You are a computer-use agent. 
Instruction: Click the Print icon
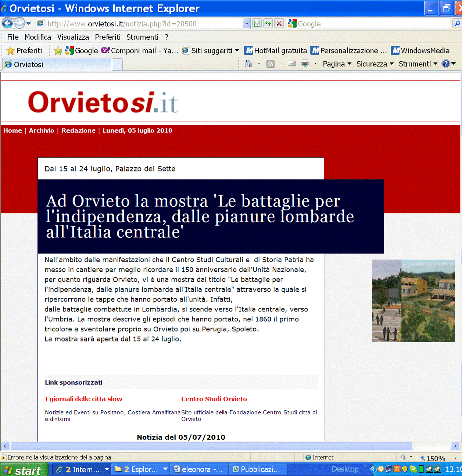click(x=305, y=64)
